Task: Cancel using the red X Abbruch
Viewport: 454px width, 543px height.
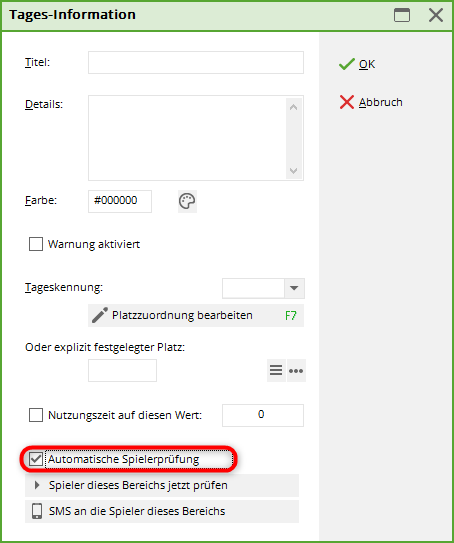Action: (x=371, y=102)
